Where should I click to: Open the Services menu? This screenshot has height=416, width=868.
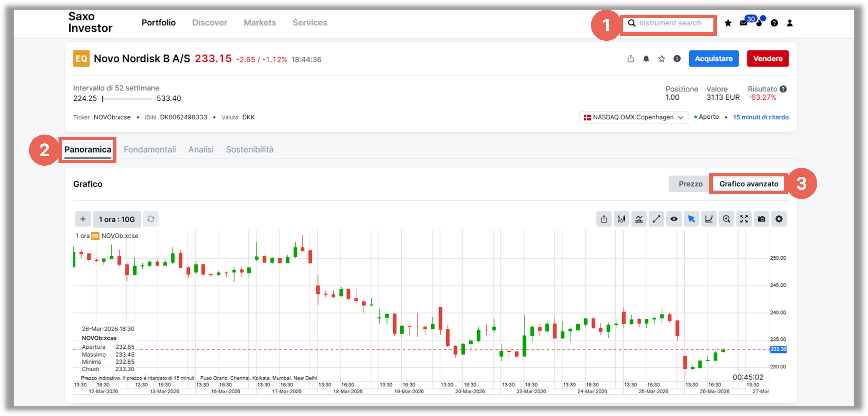pyautogui.click(x=310, y=23)
